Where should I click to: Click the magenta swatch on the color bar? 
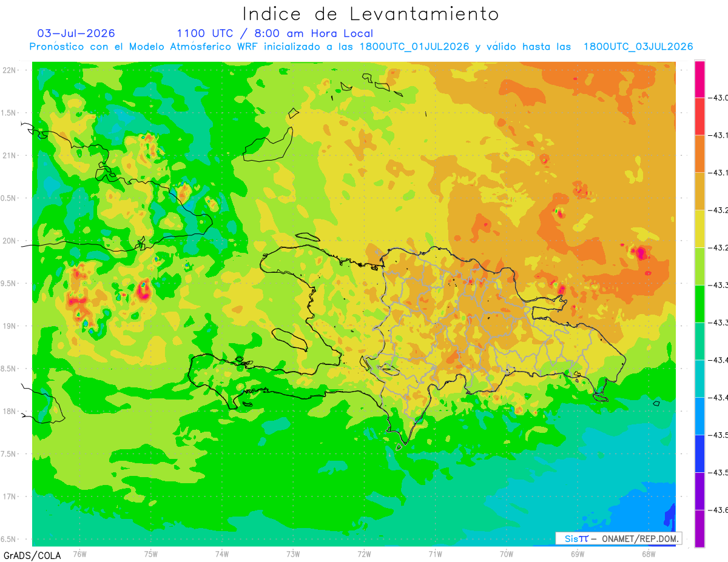pos(699,79)
